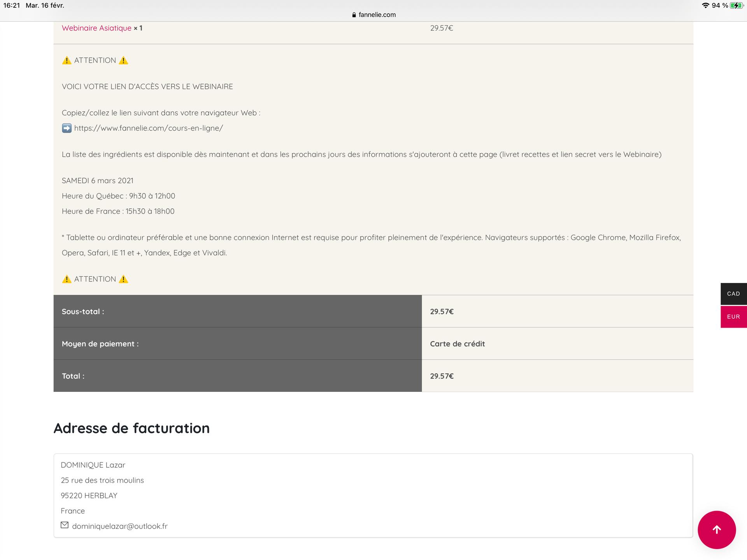Click the blue arrow emoji before the URL

[x=67, y=128]
